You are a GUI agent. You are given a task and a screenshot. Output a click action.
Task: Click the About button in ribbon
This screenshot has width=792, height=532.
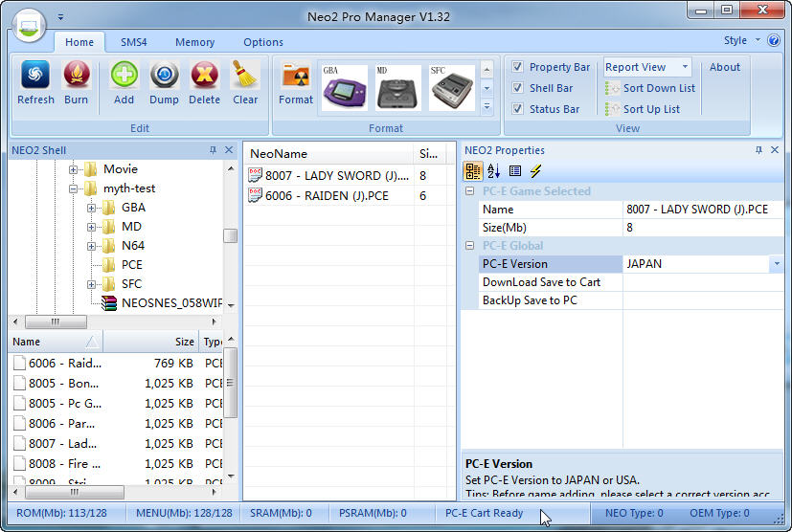click(x=724, y=68)
